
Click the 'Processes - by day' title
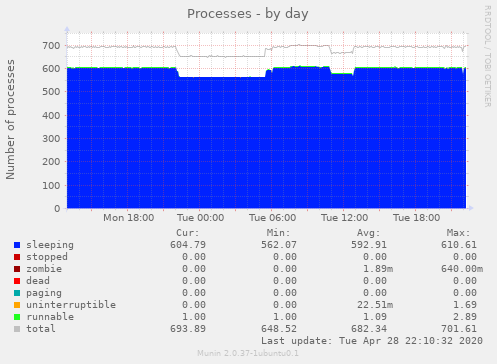click(x=248, y=14)
